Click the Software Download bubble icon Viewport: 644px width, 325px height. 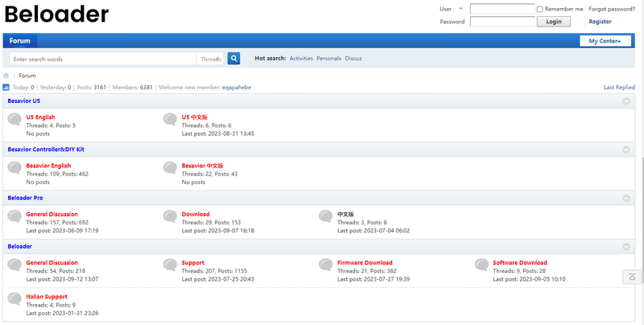[481, 265]
